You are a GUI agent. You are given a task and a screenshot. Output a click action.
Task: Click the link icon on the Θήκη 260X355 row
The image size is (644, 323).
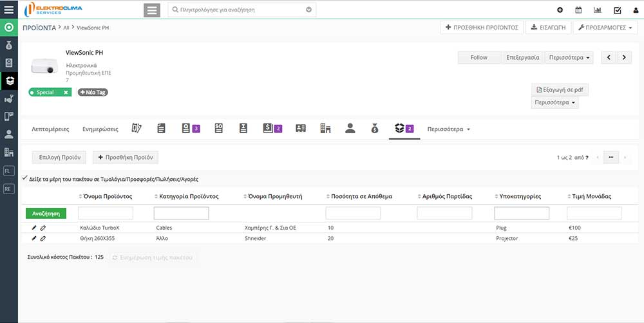[x=43, y=239]
